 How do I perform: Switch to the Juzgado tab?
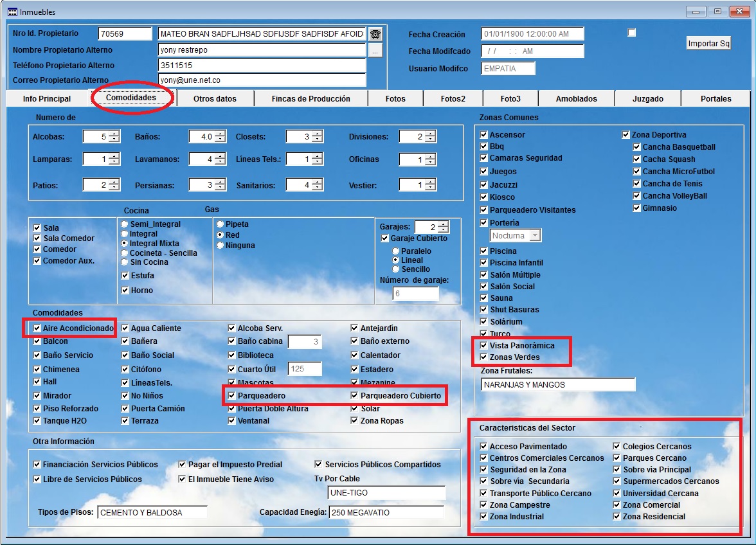[x=648, y=99]
